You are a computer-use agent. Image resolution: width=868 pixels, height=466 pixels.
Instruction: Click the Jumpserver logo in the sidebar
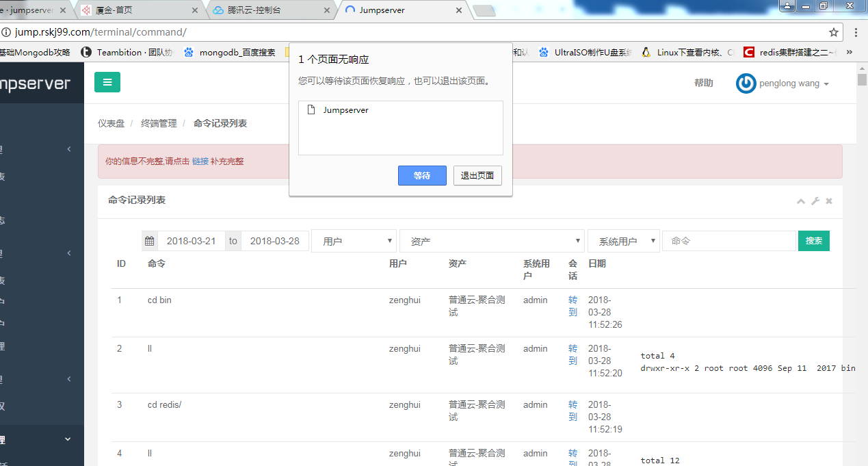[x=34, y=83]
